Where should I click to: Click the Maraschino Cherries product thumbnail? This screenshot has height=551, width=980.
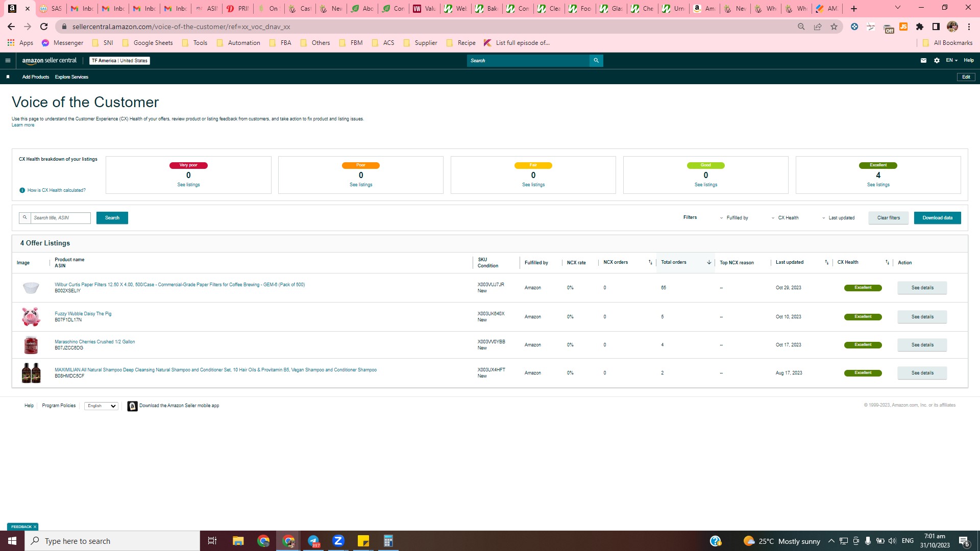tap(31, 345)
